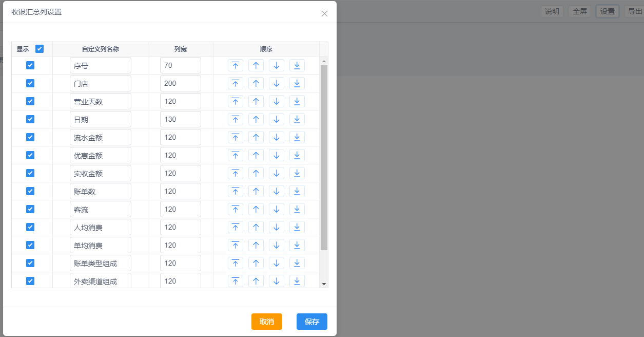Screen dimensions: 644x337
Task: Move 人均消费 row up one position
Action: [256, 227]
